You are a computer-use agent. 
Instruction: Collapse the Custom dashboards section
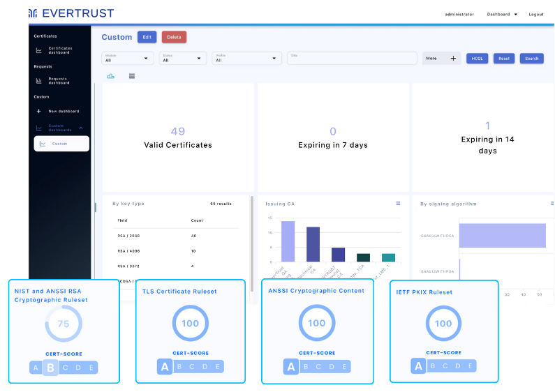[x=81, y=128]
